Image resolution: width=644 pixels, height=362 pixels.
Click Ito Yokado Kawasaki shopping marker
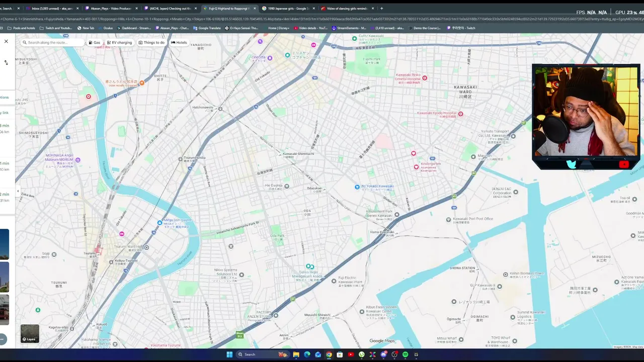[357, 187]
